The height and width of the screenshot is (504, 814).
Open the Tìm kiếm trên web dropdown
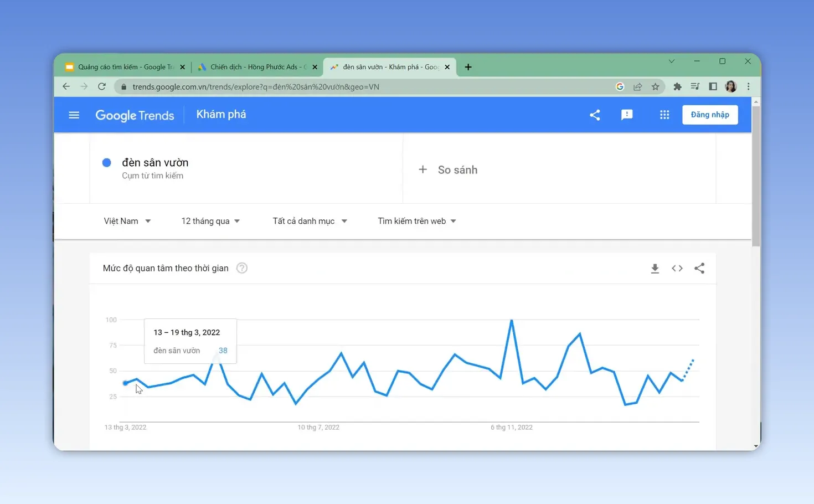tap(417, 221)
